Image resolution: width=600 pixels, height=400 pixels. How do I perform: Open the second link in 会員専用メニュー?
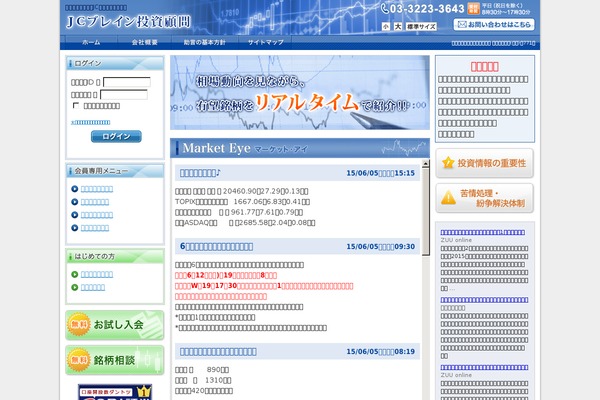[95, 202]
